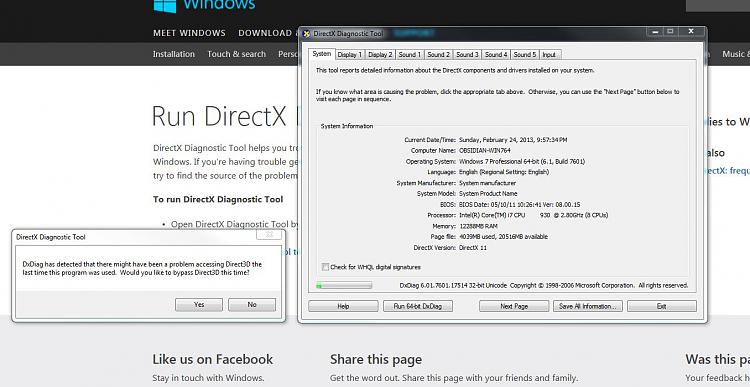Click the Installation link on webpage
This screenshot has height=387, width=750.
point(174,54)
